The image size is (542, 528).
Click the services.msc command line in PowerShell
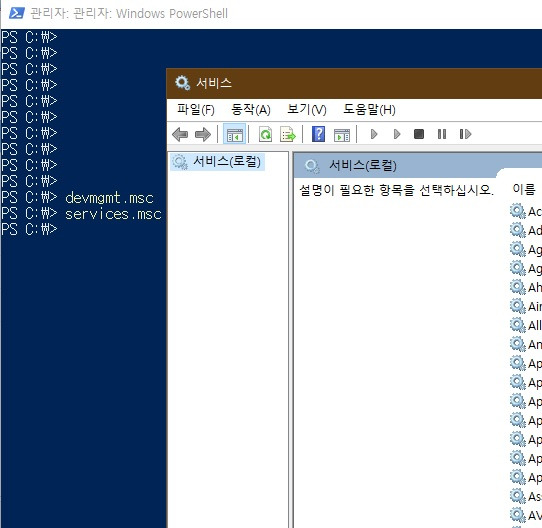click(113, 214)
